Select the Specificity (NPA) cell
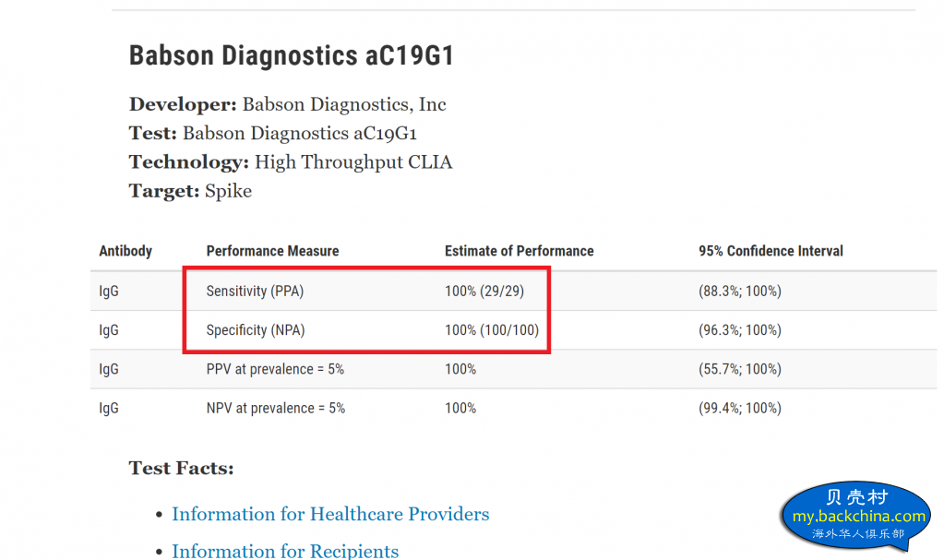This screenshot has height=560, width=944. pos(256,330)
